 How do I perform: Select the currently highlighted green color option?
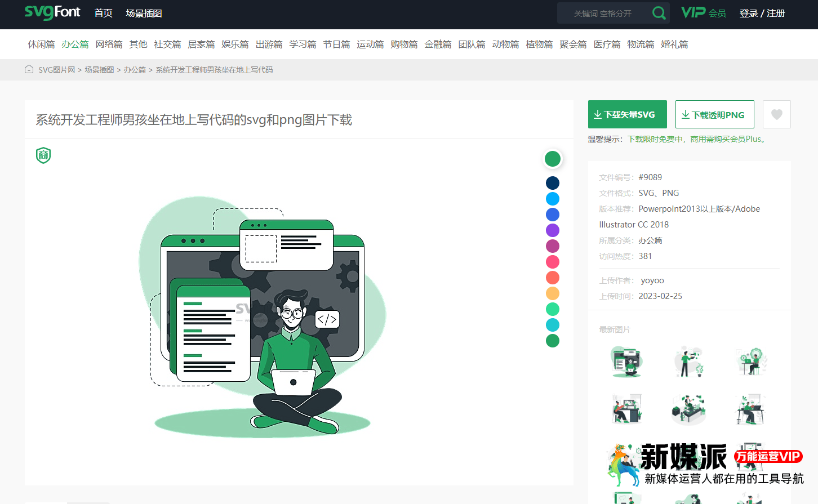(553, 159)
